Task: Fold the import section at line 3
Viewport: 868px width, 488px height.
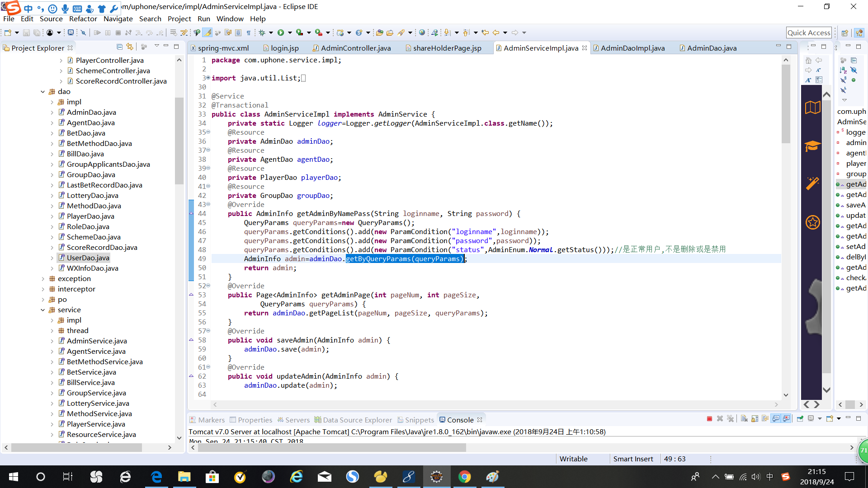Action: point(208,78)
